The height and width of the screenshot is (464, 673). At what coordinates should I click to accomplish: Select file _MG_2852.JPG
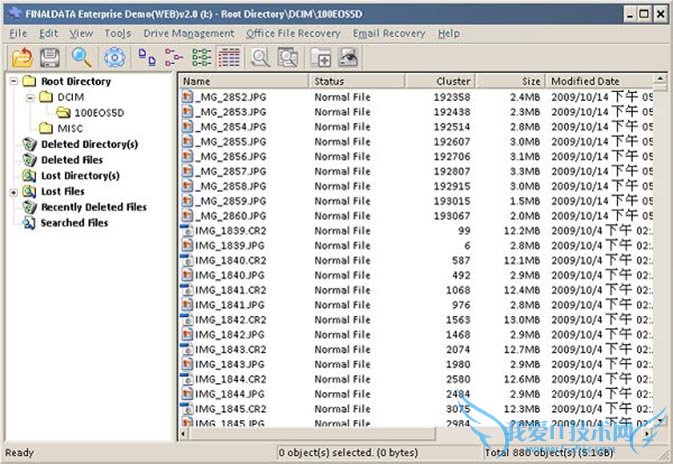click(231, 97)
